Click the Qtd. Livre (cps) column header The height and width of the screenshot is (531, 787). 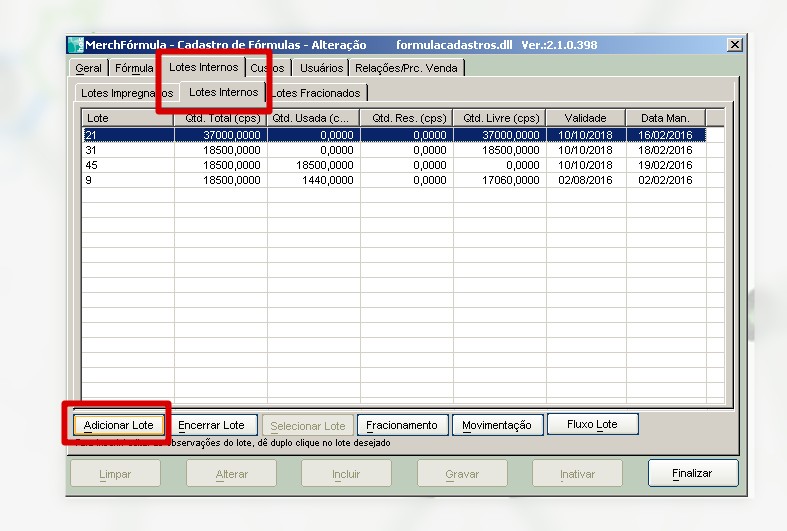click(x=500, y=118)
